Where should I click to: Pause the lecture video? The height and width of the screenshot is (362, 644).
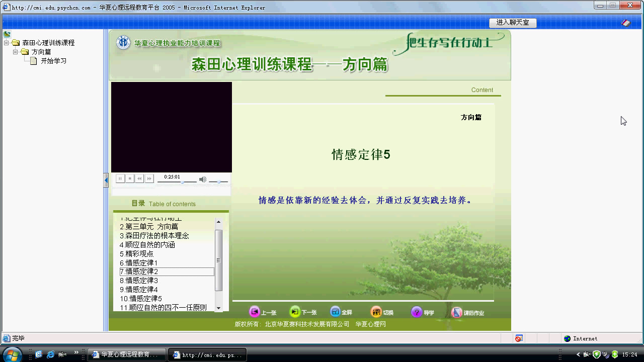120,178
